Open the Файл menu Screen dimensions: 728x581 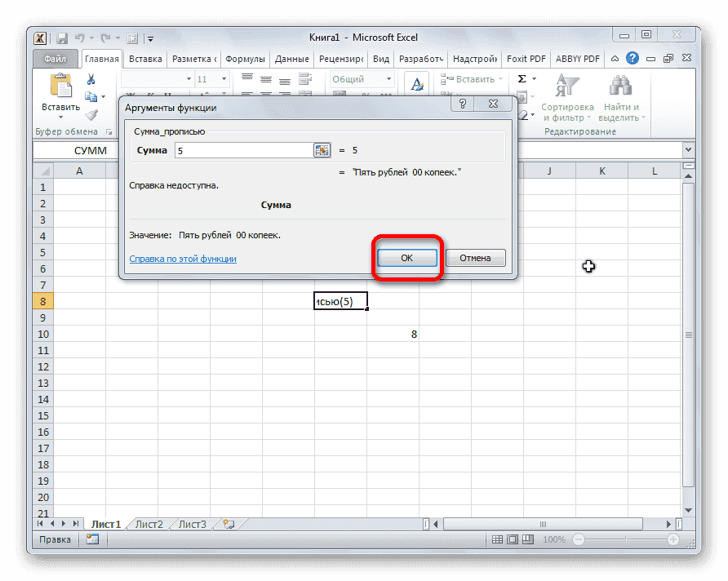click(x=54, y=58)
